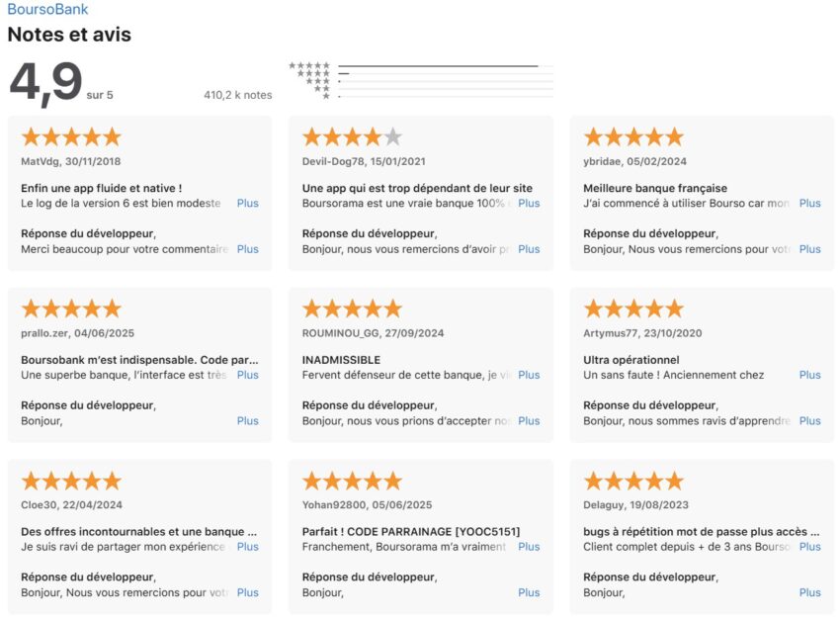Show full developer reply to Devil-Dog78

pos(529,249)
